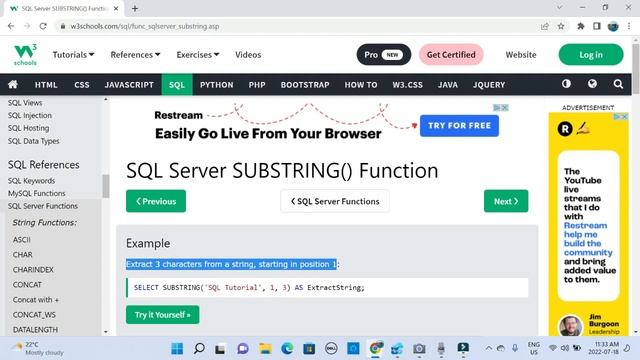The image size is (640, 360).
Task: Click the share page icon in address bar
Action: point(544,26)
